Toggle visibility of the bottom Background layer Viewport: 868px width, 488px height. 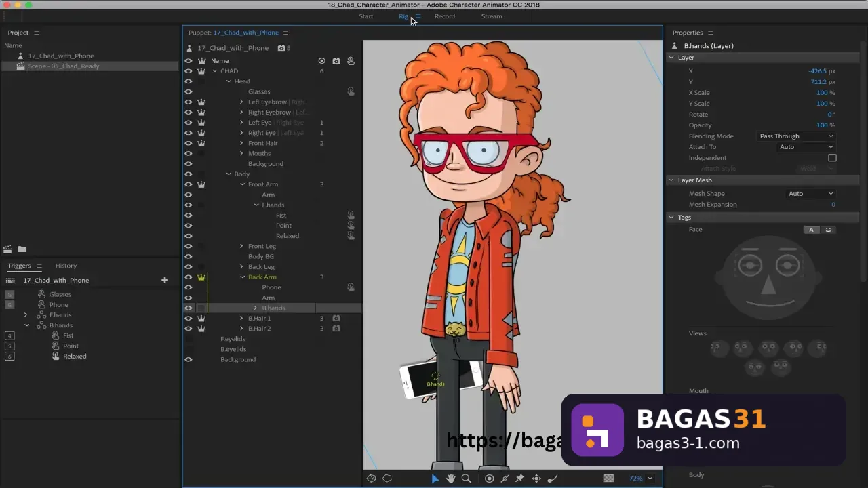189,359
